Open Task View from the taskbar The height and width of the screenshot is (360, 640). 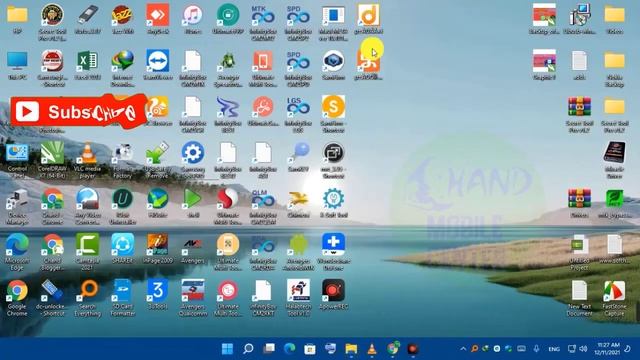coord(269,349)
